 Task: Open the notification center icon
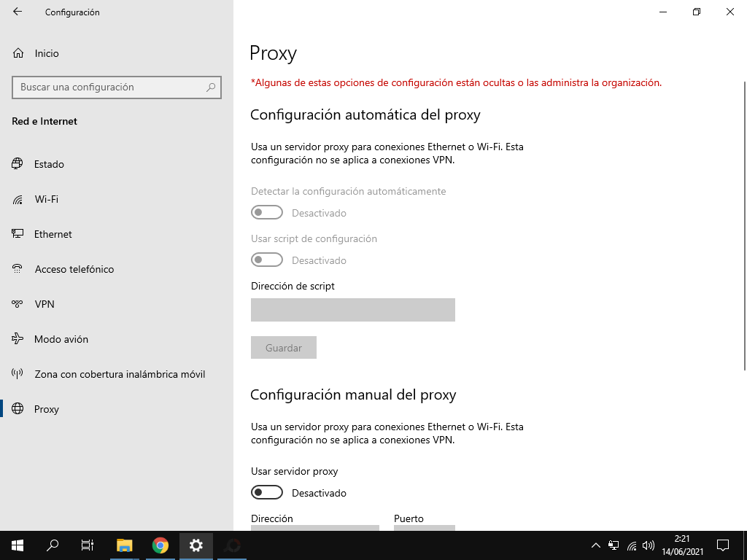coord(723,545)
